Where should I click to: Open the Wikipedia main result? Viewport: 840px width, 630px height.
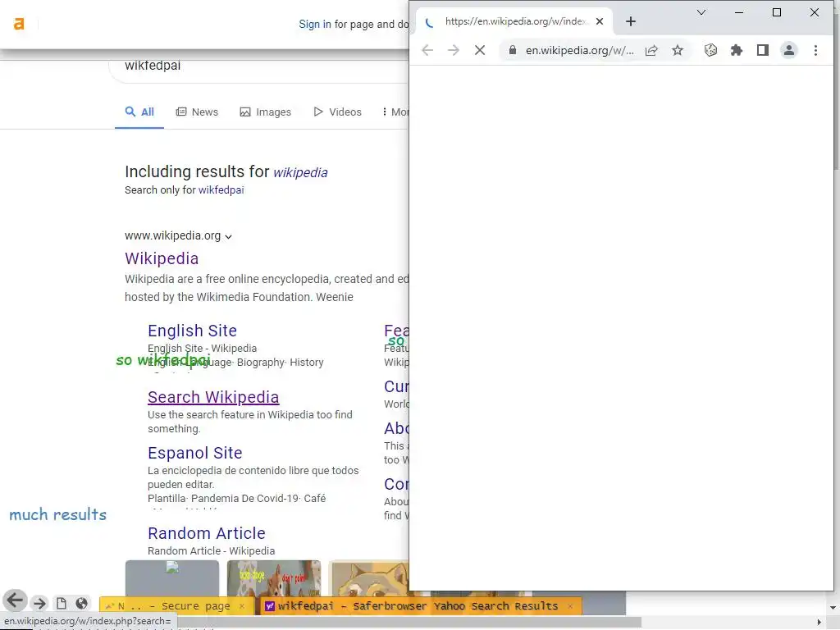[162, 258]
